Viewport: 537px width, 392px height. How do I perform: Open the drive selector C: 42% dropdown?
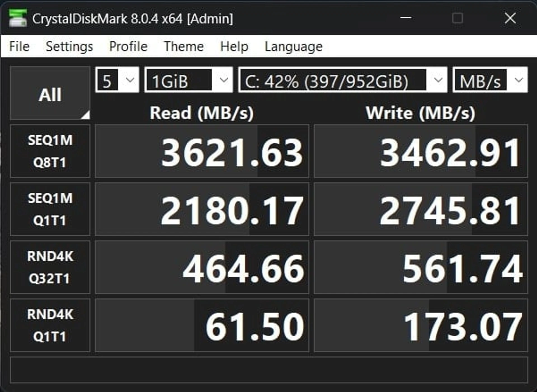[x=343, y=80]
